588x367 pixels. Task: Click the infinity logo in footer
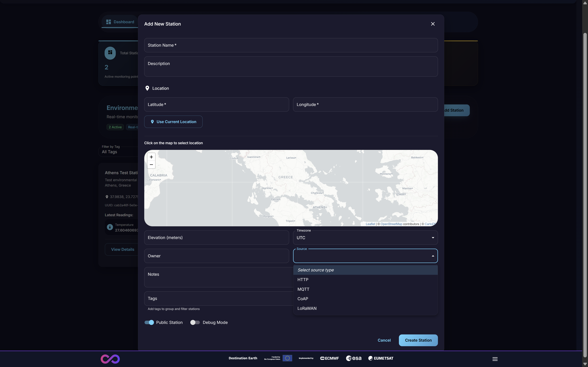click(110, 359)
